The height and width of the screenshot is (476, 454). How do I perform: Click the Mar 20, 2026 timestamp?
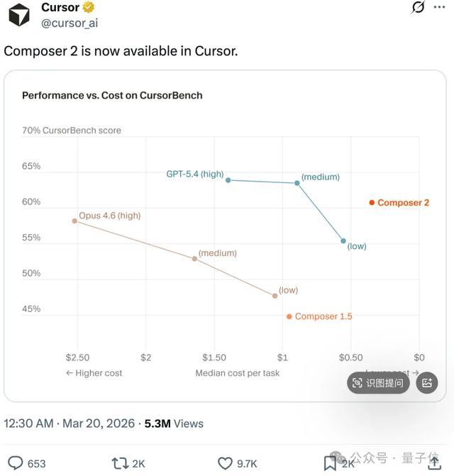[x=99, y=424]
